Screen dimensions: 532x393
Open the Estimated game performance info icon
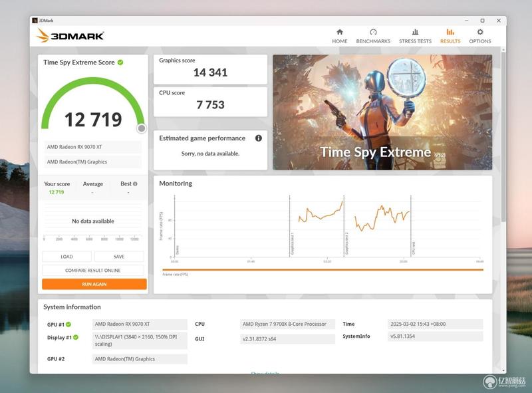259,138
